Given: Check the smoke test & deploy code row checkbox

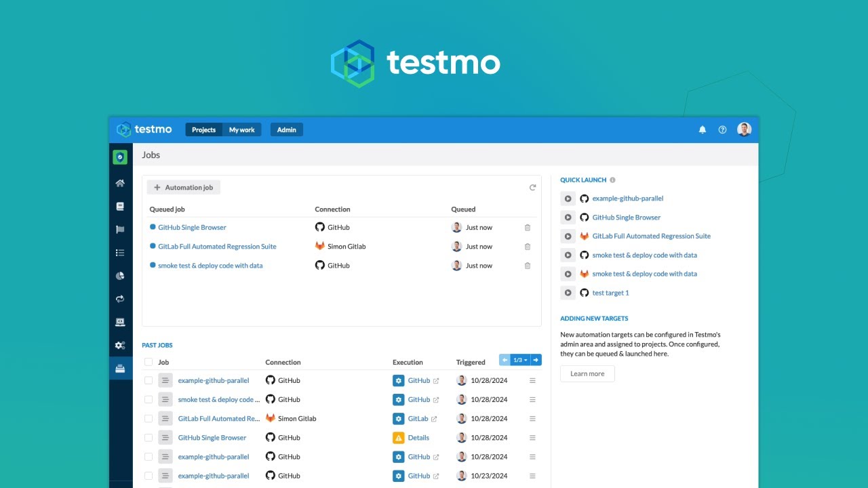Looking at the screenshot, I should [149, 400].
